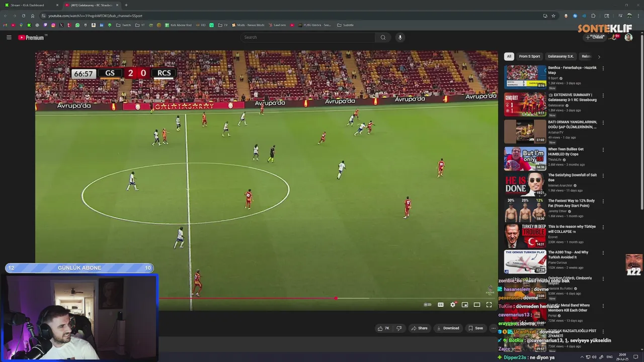Open the Benfica - Fenerbahçe video thumbnail
Viewport: 644px width, 362px height.
coord(525,77)
